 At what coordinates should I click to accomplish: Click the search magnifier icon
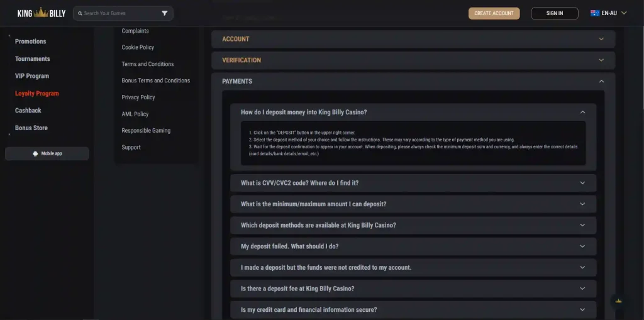click(x=80, y=14)
